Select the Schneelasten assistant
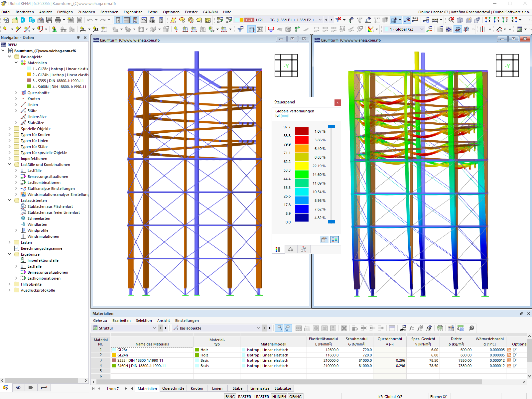 [x=37, y=218]
